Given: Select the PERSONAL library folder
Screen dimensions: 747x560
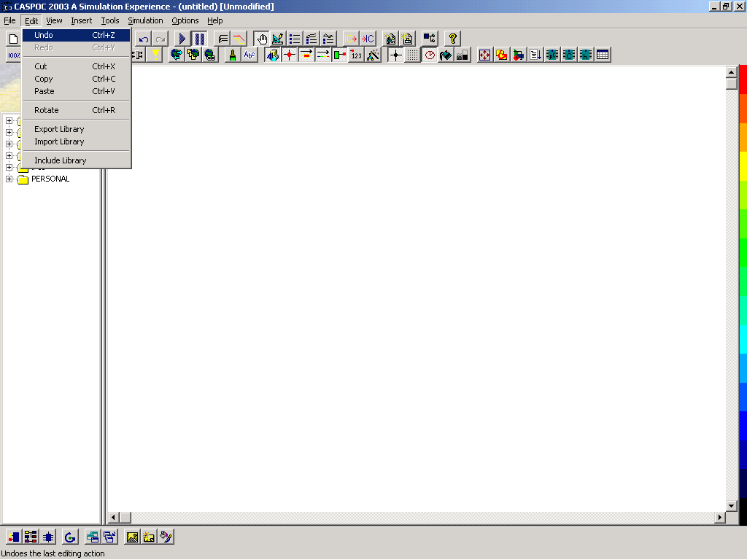Looking at the screenshot, I should pos(50,179).
